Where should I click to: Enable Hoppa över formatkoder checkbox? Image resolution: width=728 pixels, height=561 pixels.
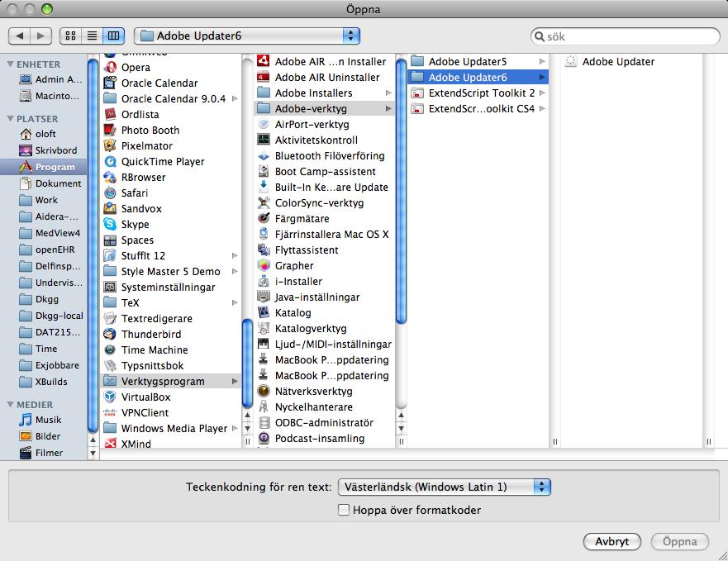[x=344, y=510]
